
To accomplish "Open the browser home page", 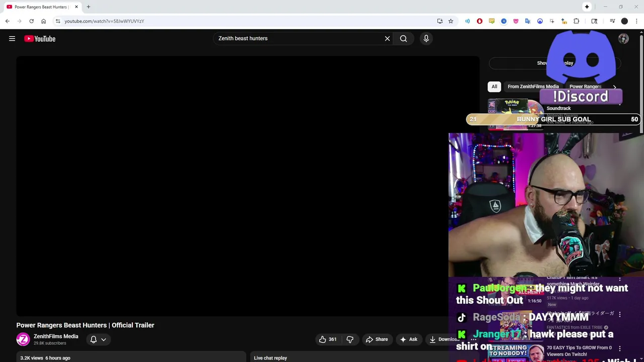I will click(x=43, y=21).
